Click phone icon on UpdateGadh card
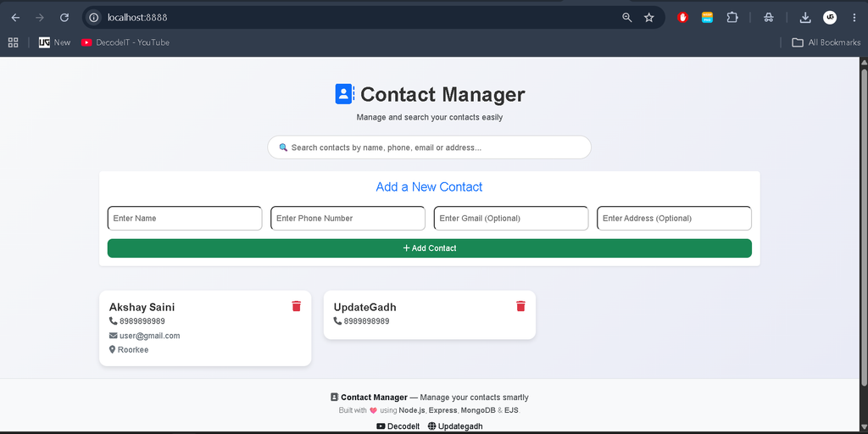868x434 pixels. point(337,321)
